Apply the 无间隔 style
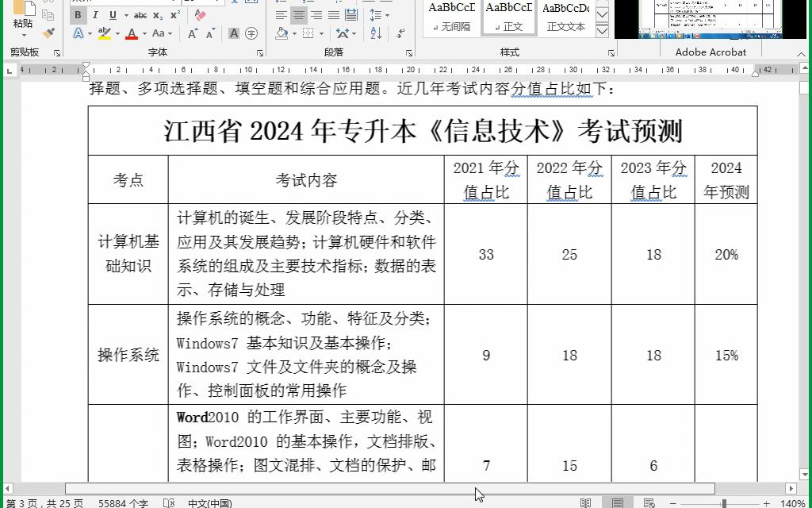812x508 pixels. [450, 14]
